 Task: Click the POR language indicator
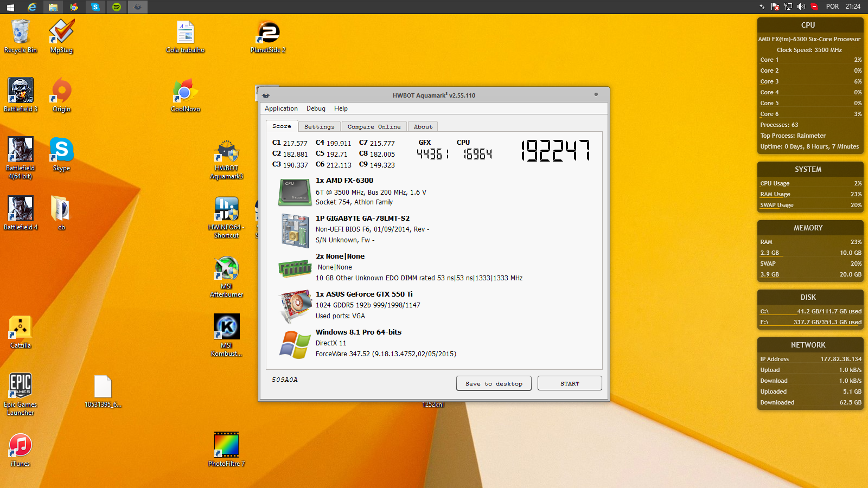[832, 7]
